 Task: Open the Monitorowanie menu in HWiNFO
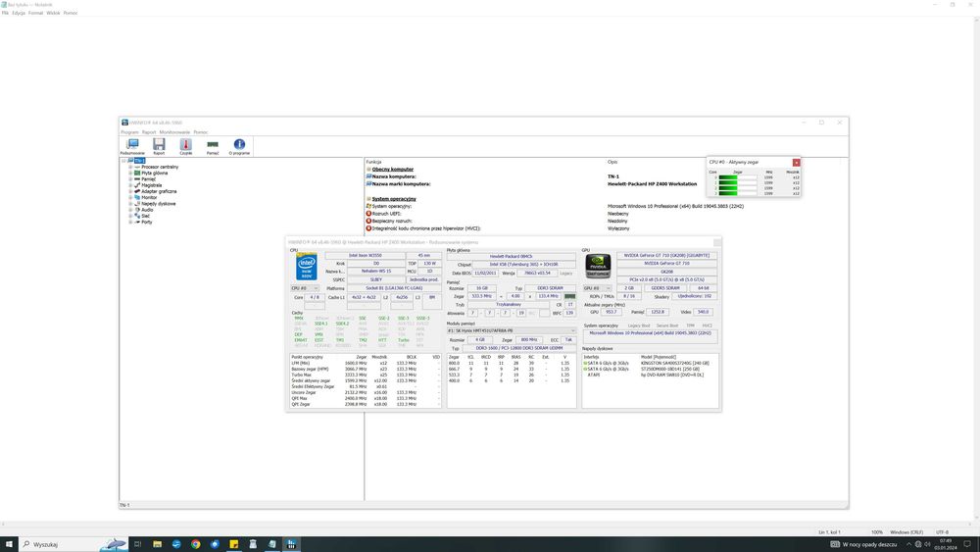tap(174, 132)
